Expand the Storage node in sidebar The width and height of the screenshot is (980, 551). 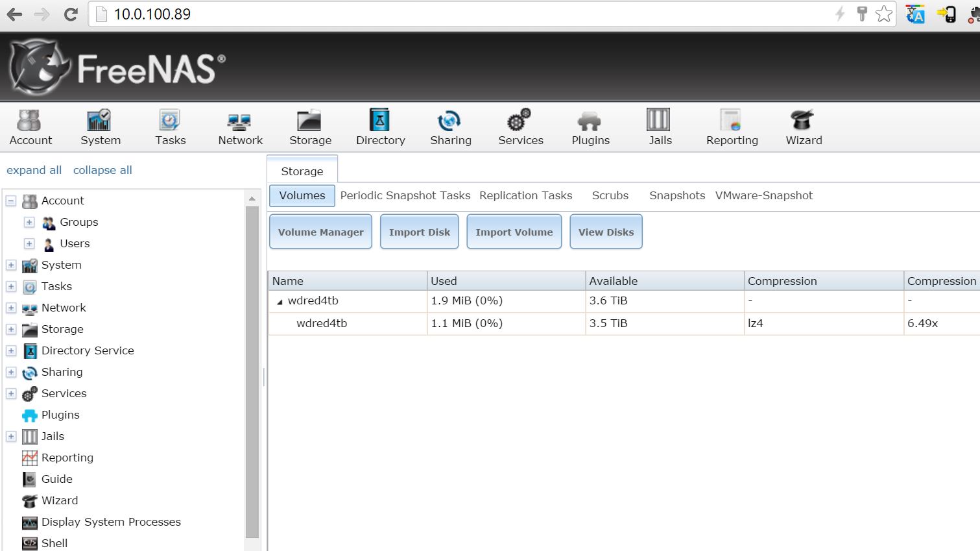(x=11, y=330)
